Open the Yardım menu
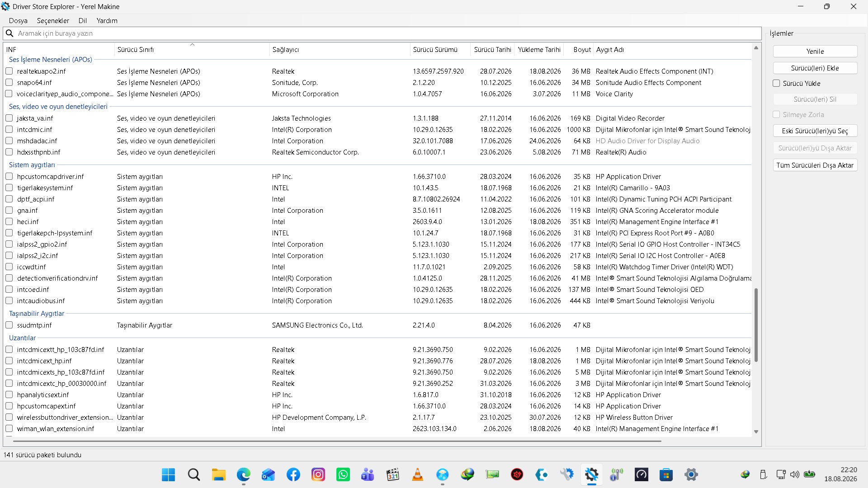This screenshot has height=488, width=868. point(107,20)
